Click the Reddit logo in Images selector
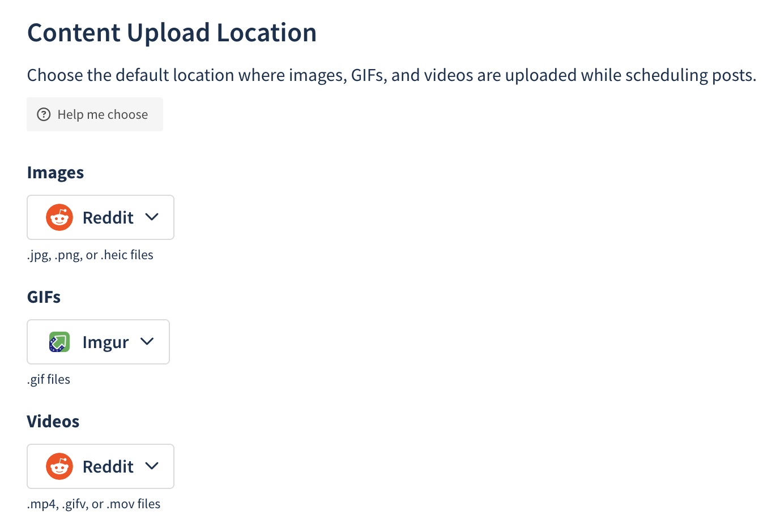Image resolution: width=776 pixels, height=532 pixels. tap(59, 217)
